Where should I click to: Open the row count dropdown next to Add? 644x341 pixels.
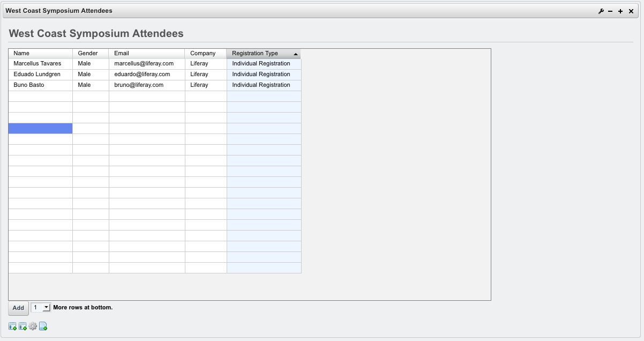pyautogui.click(x=41, y=308)
